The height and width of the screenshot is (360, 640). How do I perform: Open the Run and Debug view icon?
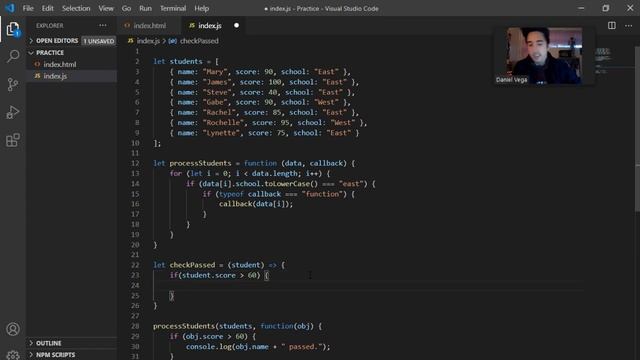13,112
